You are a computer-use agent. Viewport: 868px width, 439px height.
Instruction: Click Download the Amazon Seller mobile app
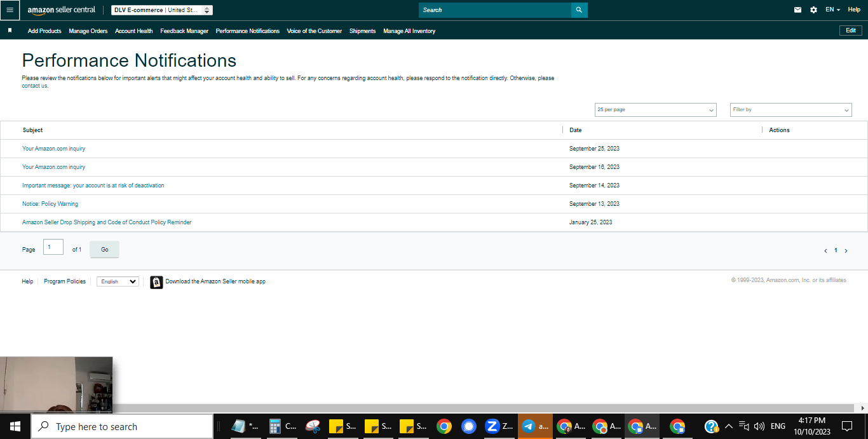[215, 281]
